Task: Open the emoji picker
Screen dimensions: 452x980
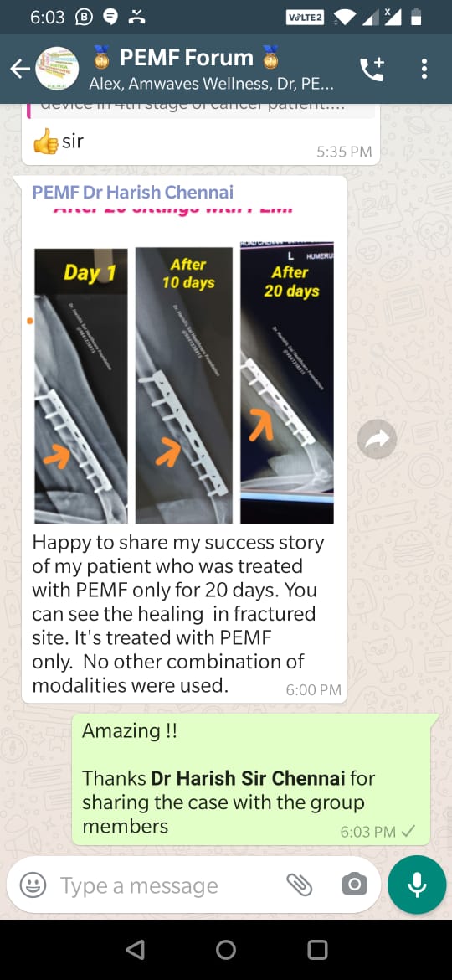Action: point(33,885)
